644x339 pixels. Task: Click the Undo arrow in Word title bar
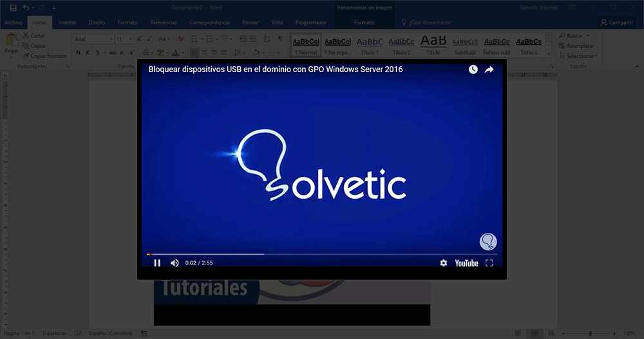pyautogui.click(x=26, y=7)
